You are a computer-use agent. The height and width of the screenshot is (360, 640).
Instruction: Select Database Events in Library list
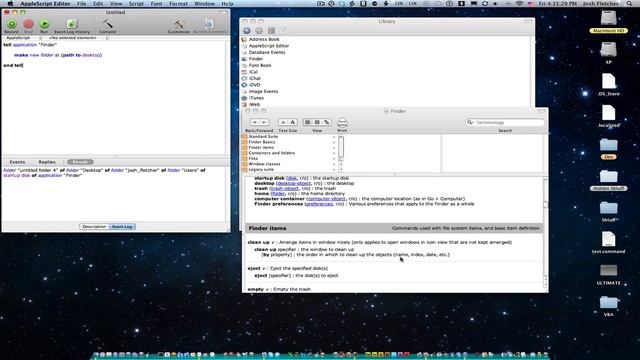(267, 53)
